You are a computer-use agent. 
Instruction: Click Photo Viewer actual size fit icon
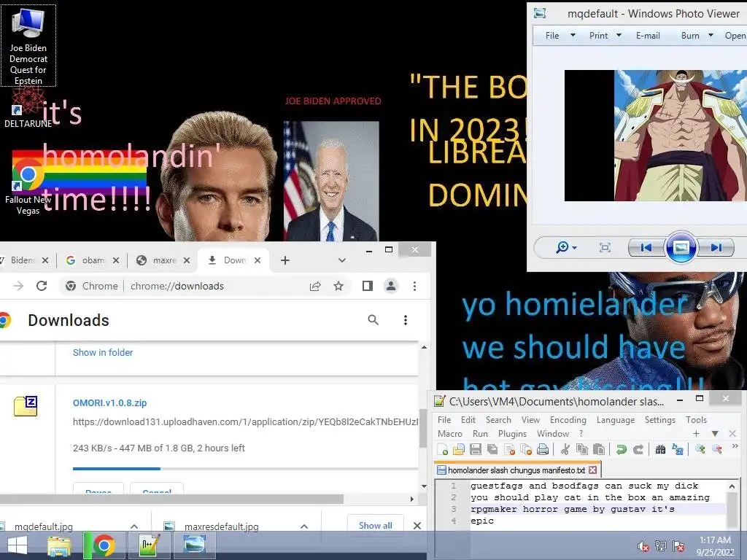pos(605,247)
